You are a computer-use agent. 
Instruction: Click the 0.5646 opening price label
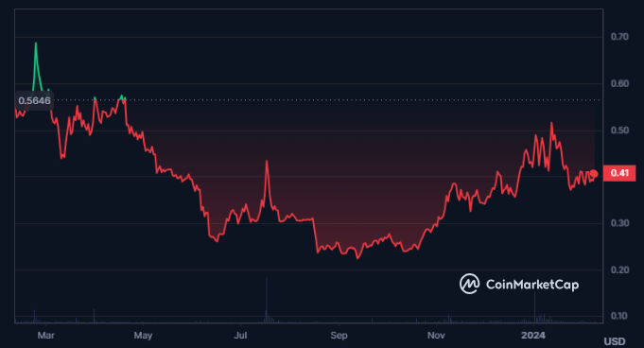point(34,100)
